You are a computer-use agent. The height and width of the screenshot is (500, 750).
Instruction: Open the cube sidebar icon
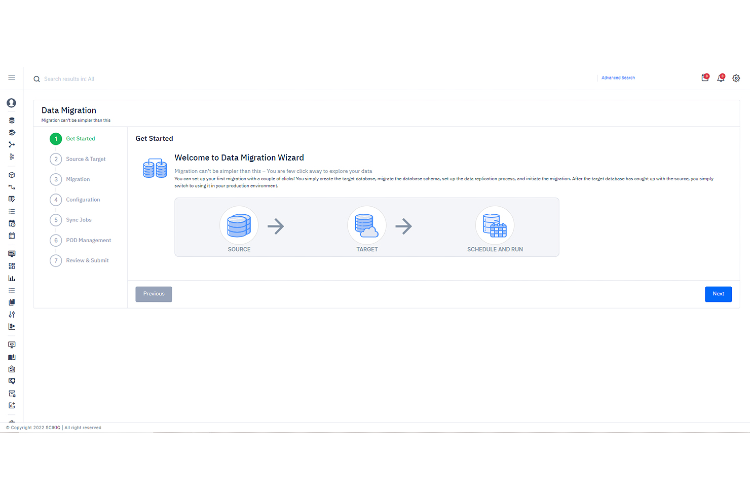12,175
